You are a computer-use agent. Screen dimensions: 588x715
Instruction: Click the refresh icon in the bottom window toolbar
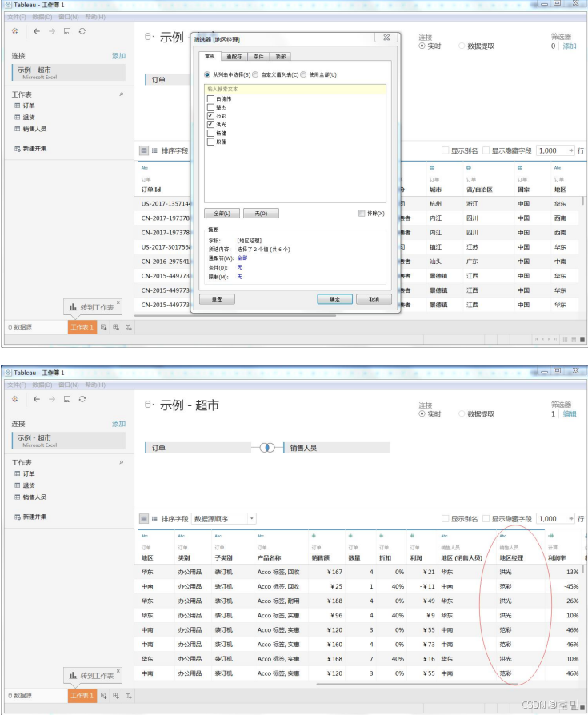[82, 399]
